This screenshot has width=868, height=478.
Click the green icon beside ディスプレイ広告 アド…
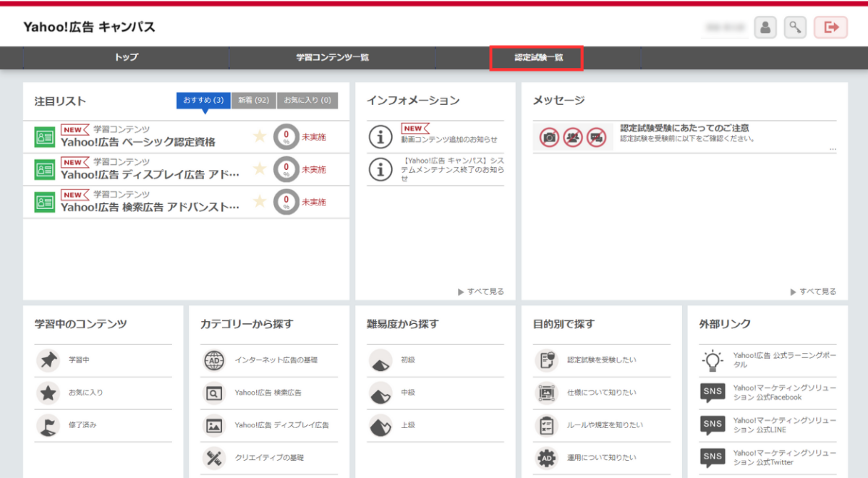[x=45, y=169]
